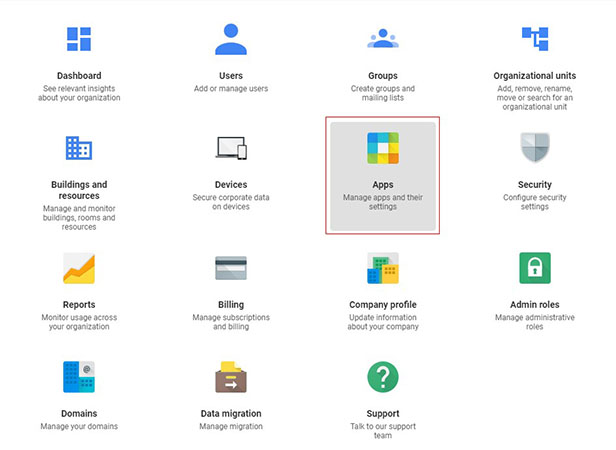
Task: Select the Domains title
Action: (x=79, y=413)
